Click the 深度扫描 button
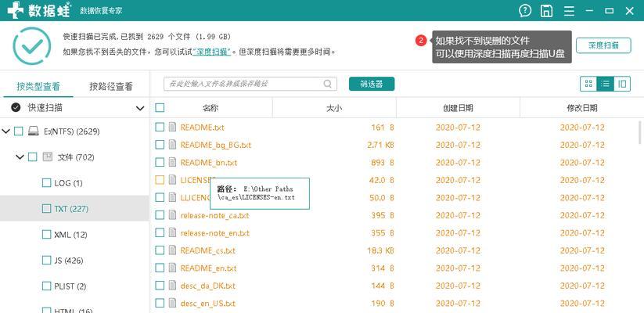This screenshot has height=313, width=644. [x=603, y=45]
